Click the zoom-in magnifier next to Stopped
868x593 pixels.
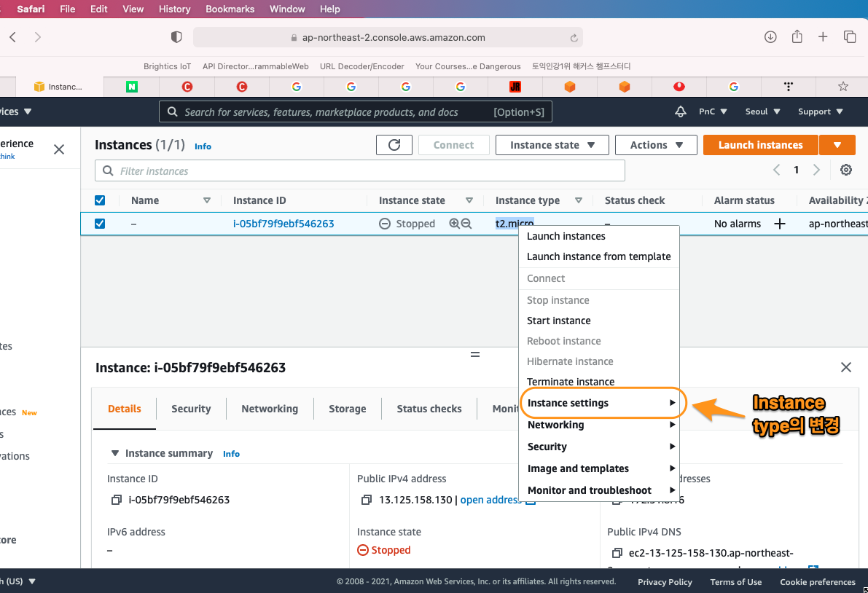454,224
